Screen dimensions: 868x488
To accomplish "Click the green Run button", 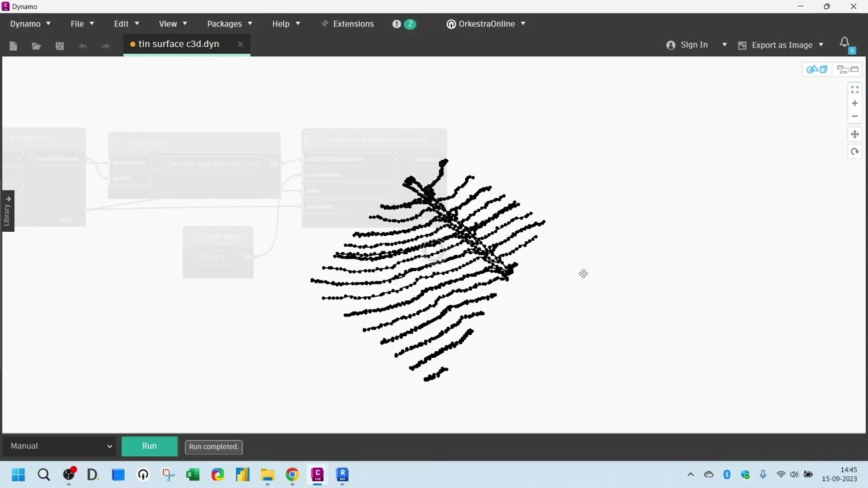I will 149,446.
